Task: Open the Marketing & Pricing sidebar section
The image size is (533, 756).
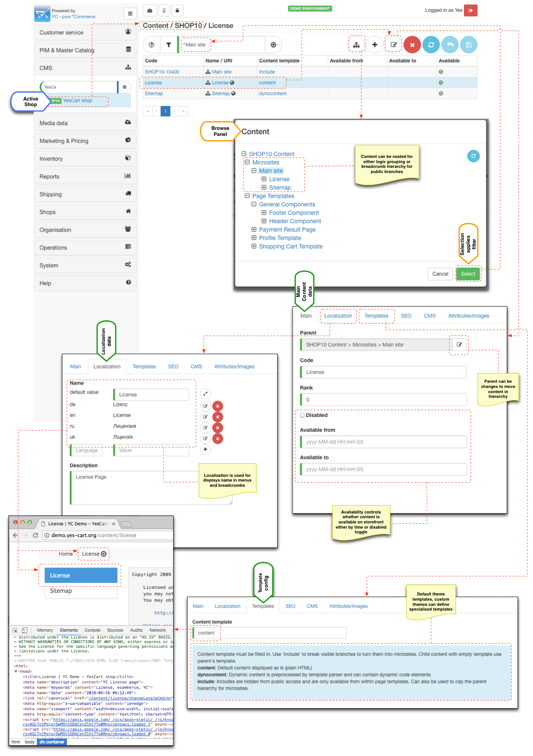Action: [x=85, y=141]
